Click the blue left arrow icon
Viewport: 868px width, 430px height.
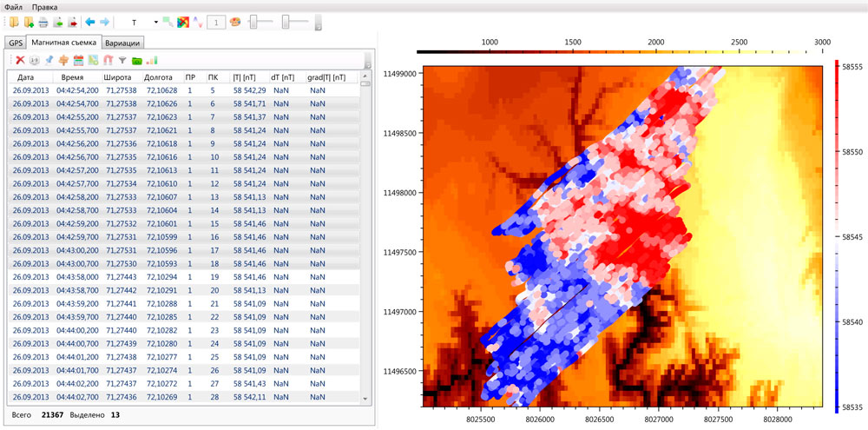[89, 22]
